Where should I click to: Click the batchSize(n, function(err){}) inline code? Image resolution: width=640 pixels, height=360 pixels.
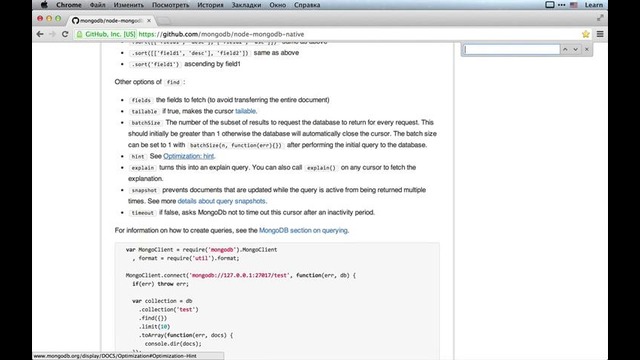click(x=236, y=145)
